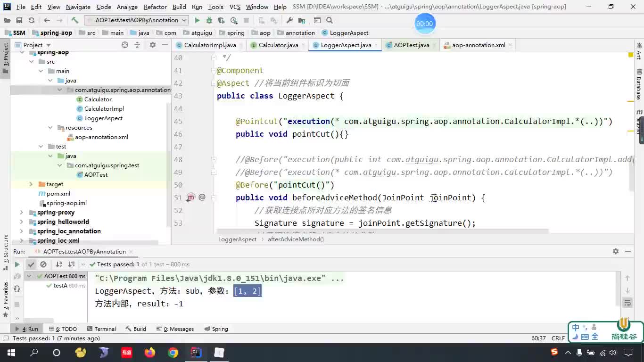The height and width of the screenshot is (362, 644).
Task: Switch to the aop-annotation.xml tab
Action: pos(479,45)
